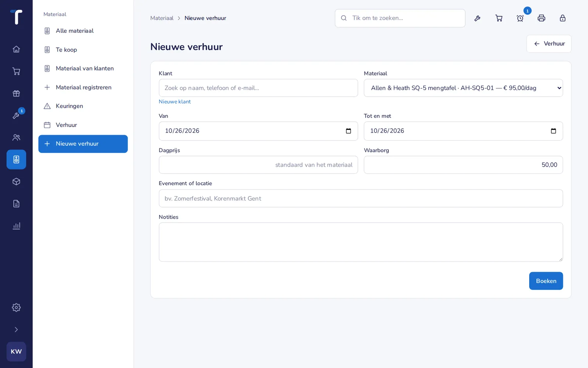The height and width of the screenshot is (368, 588).
Task: Click into the Waarborg field
Action: coord(463,165)
